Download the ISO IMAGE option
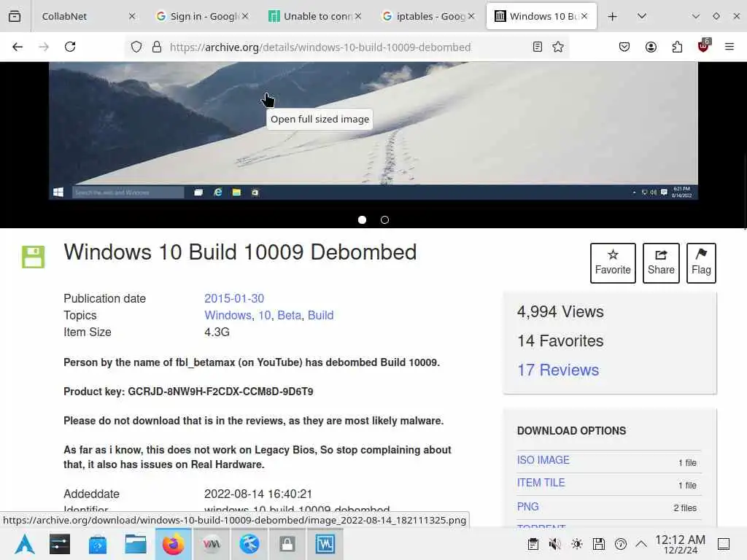 click(543, 460)
